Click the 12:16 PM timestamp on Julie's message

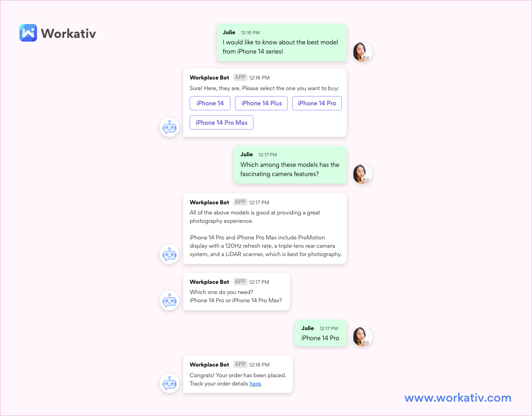[250, 32]
